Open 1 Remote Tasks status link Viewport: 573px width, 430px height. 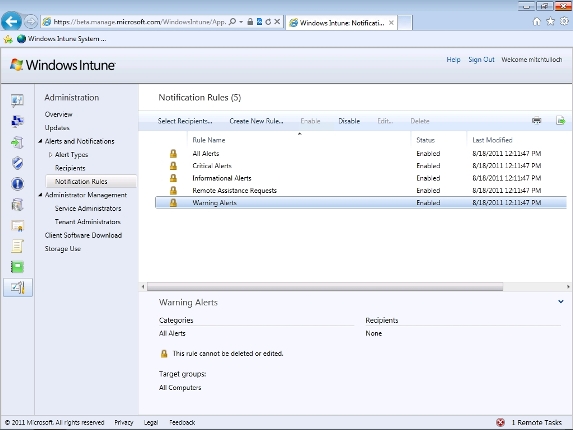537,422
